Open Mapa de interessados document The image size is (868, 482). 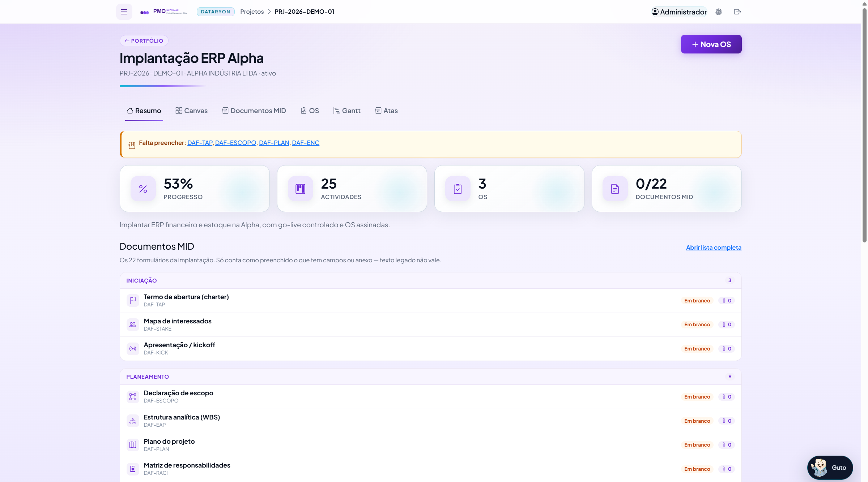(x=430, y=324)
